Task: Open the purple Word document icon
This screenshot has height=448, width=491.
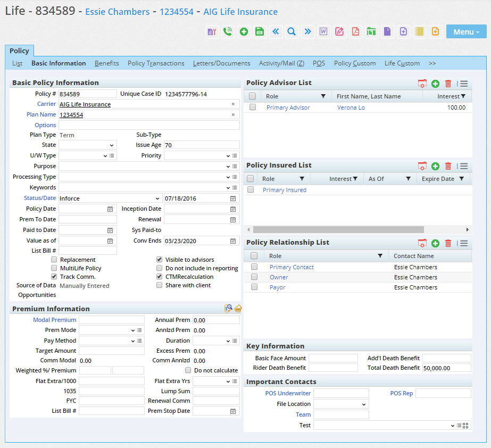Action: point(323,31)
